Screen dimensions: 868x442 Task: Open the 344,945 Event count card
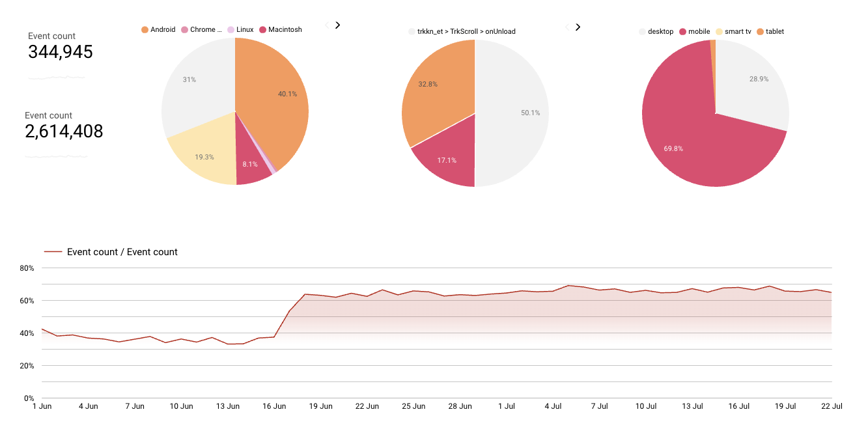[59, 52]
